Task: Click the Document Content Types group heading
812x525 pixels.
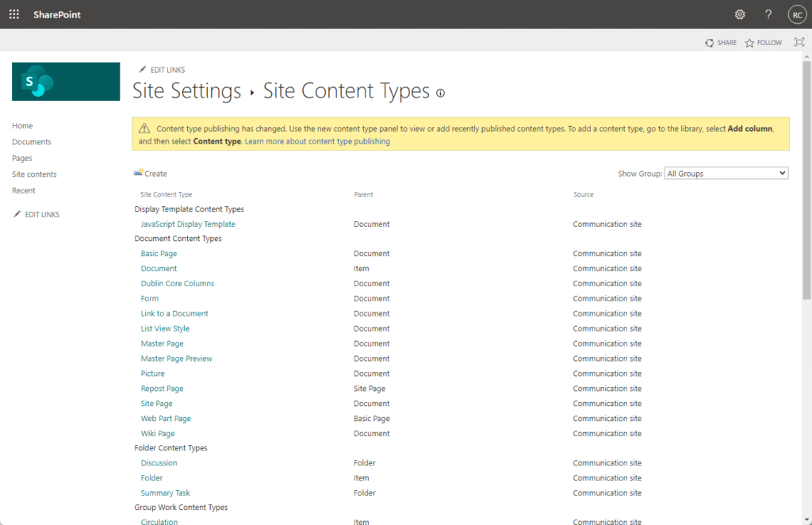Action: 178,239
